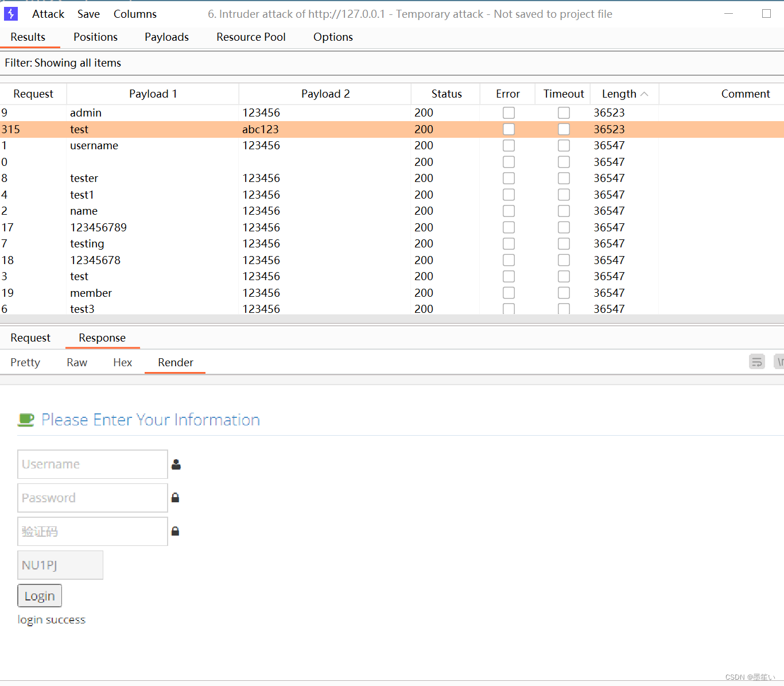
Task: Sort by Comment column header
Action: (x=745, y=94)
